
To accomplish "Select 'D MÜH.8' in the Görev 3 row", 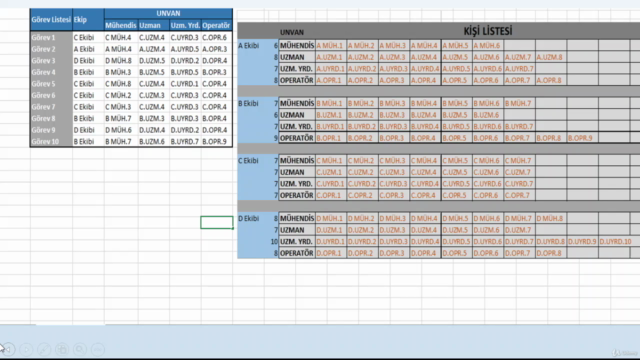I will point(121,60).
